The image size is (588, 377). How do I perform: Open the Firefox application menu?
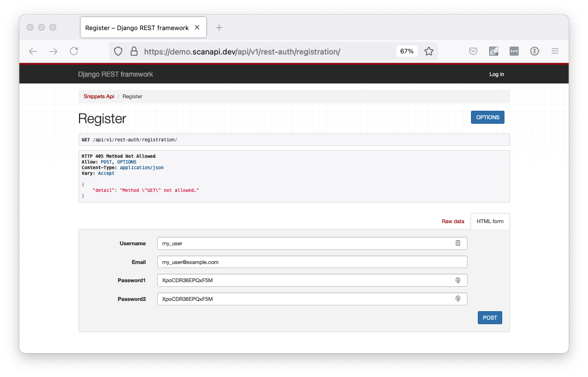click(x=555, y=51)
